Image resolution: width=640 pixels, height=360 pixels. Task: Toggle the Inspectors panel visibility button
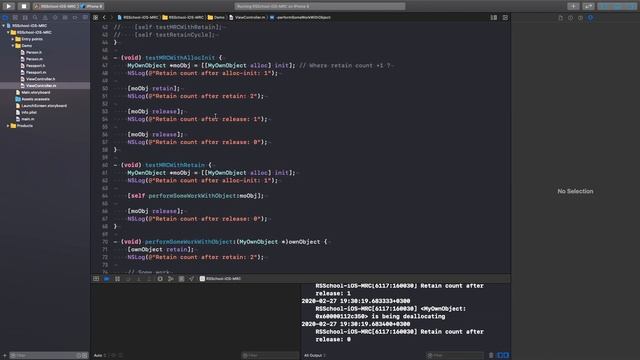click(x=631, y=6)
